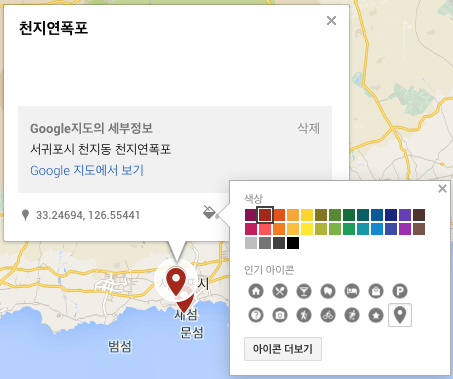Screen dimensions: 453x379
Task: Select the home icon for the marker
Action: pos(256,291)
